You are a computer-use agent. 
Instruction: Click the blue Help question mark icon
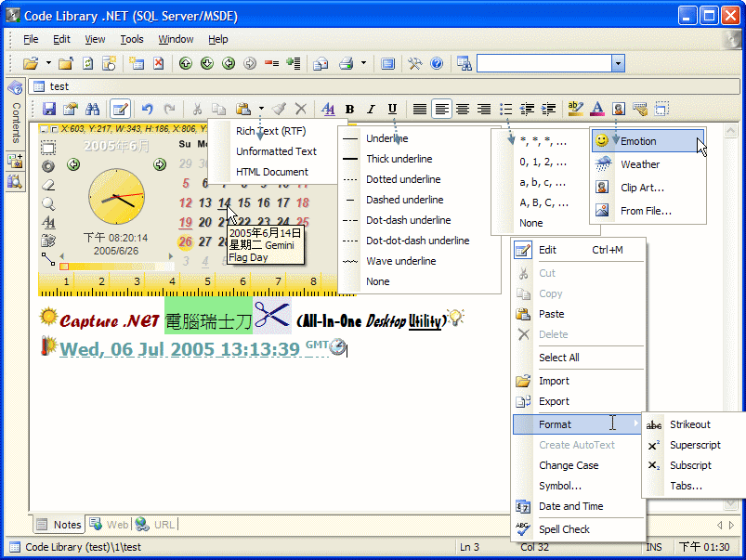pyautogui.click(x=437, y=63)
